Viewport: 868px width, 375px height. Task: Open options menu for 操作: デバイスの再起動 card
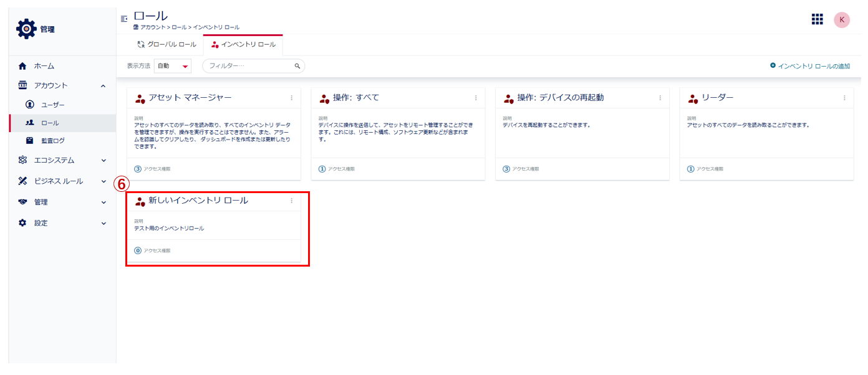660,98
